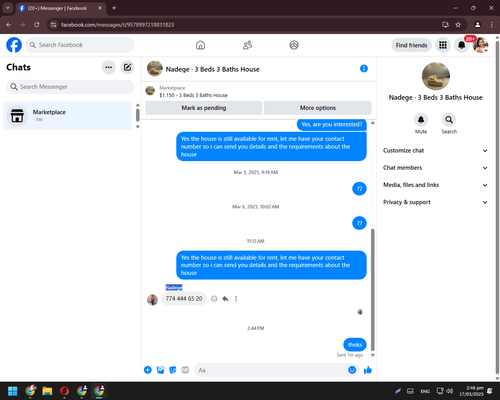Reload the page
The width and height of the screenshot is (500, 400).
click(37, 25)
